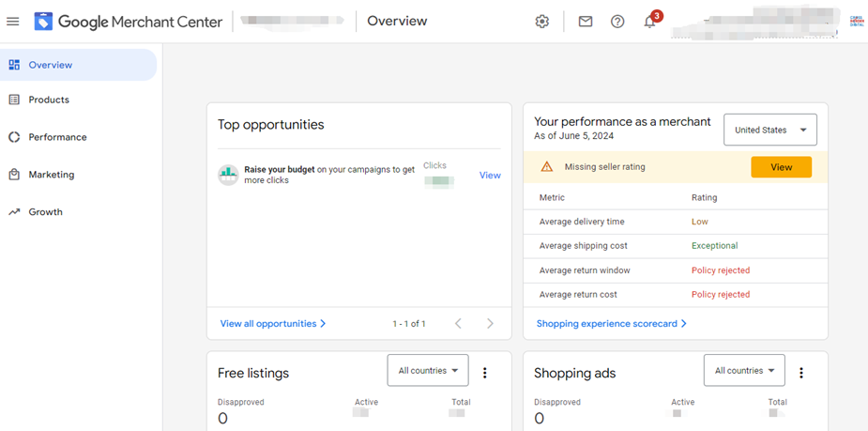Click the yellow View button
Viewport: 868px width, 431px height.
coord(781,167)
